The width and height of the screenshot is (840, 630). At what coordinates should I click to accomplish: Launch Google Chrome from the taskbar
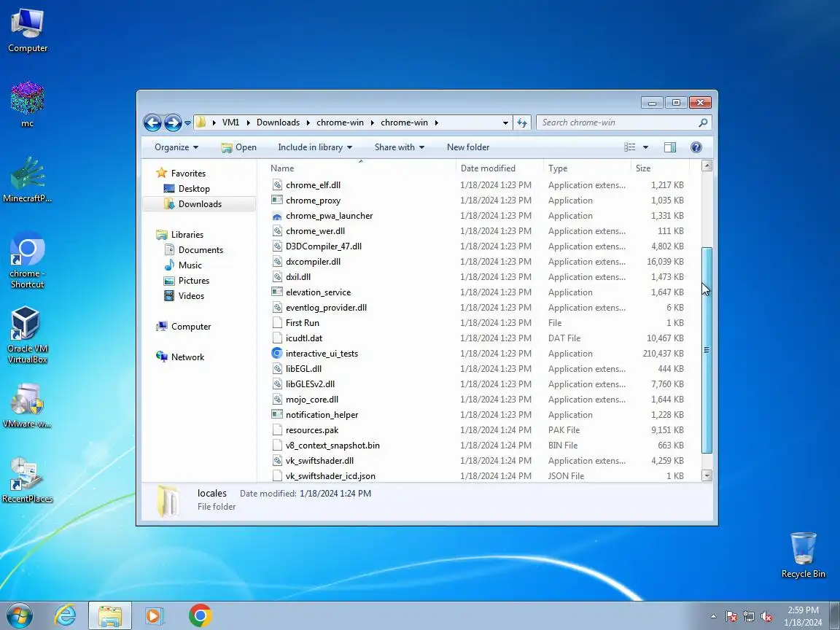pos(200,615)
